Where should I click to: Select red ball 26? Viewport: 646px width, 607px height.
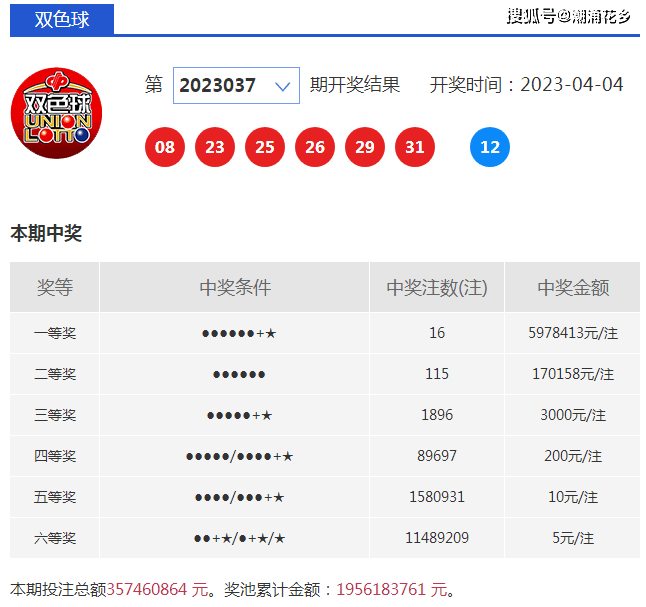(x=315, y=147)
